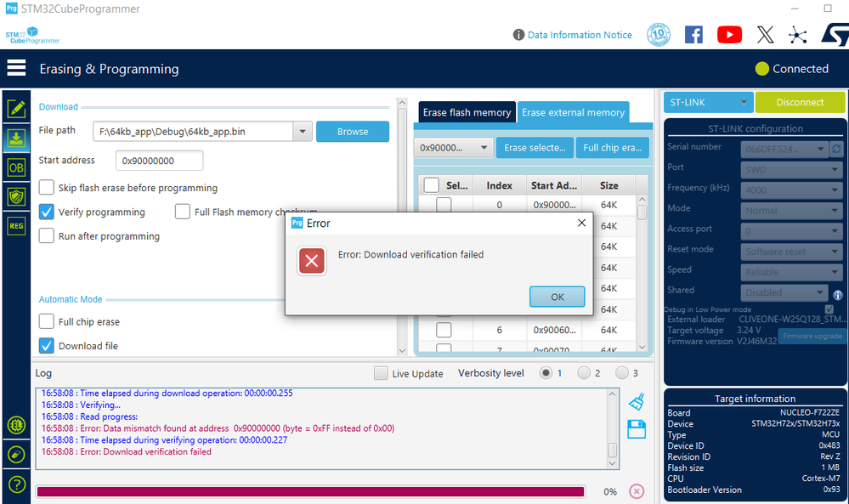Uncheck Verify programming checkbox
This screenshot has width=849, height=504.
[47, 212]
